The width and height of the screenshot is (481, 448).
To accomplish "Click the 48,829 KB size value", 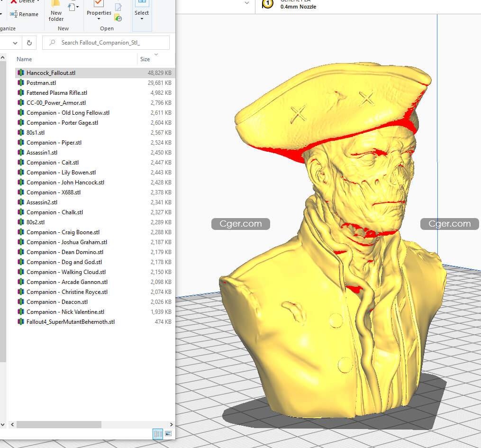I will click(160, 73).
